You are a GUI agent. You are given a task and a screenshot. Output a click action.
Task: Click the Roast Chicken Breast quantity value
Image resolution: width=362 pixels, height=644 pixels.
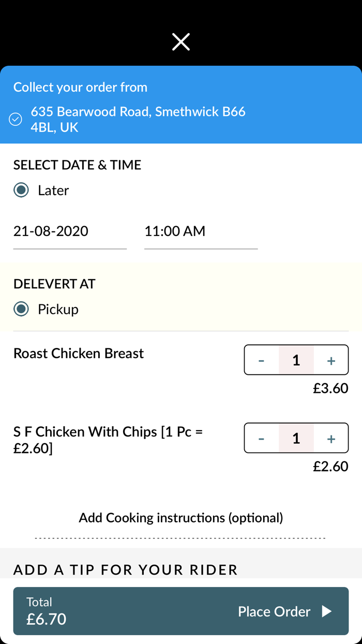tap(296, 360)
